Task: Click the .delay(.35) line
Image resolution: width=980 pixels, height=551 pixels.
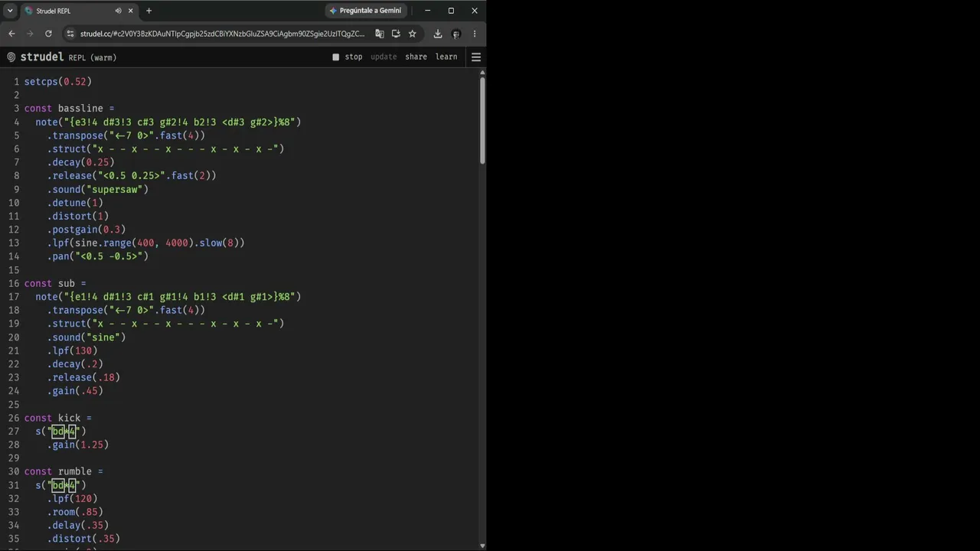Action: 78,526
